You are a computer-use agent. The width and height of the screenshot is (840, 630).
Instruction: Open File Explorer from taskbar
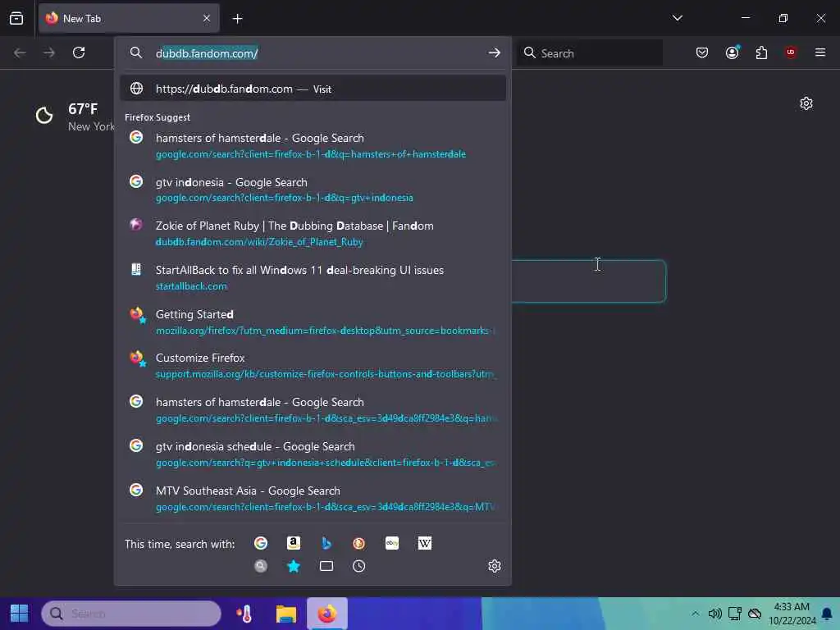286,614
